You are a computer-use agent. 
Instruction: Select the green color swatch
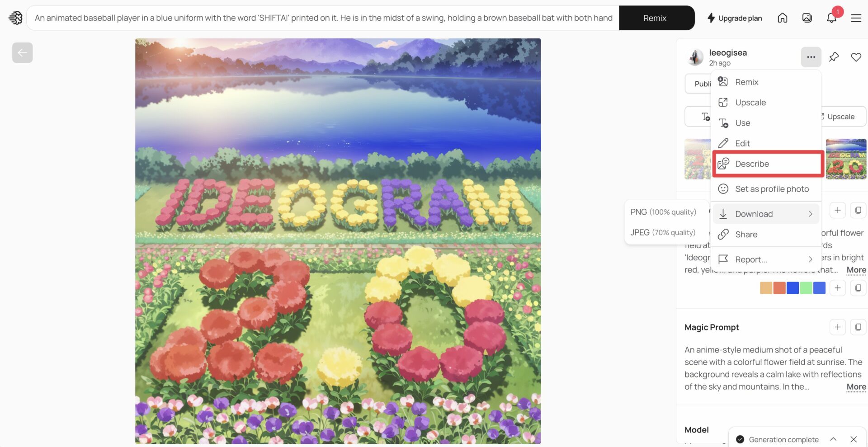coord(806,287)
